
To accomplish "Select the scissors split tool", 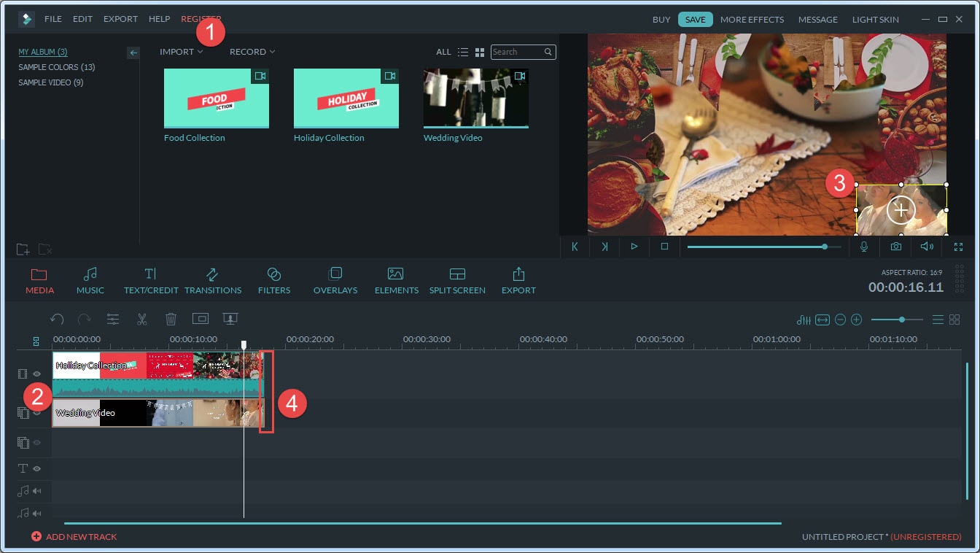I will [x=141, y=319].
